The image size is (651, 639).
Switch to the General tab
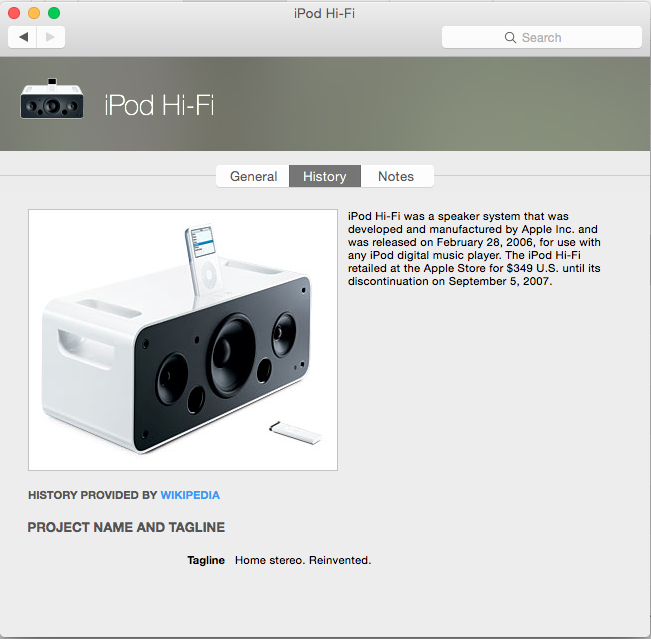pos(253,176)
